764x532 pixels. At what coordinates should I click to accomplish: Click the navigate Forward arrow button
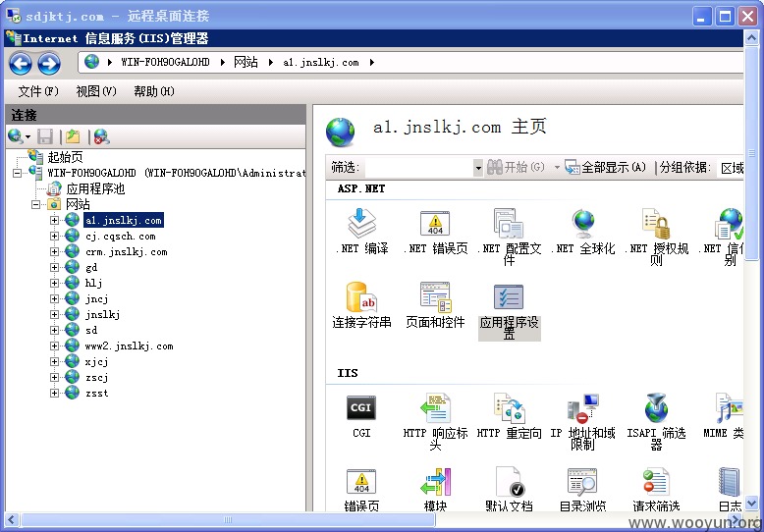(x=49, y=64)
